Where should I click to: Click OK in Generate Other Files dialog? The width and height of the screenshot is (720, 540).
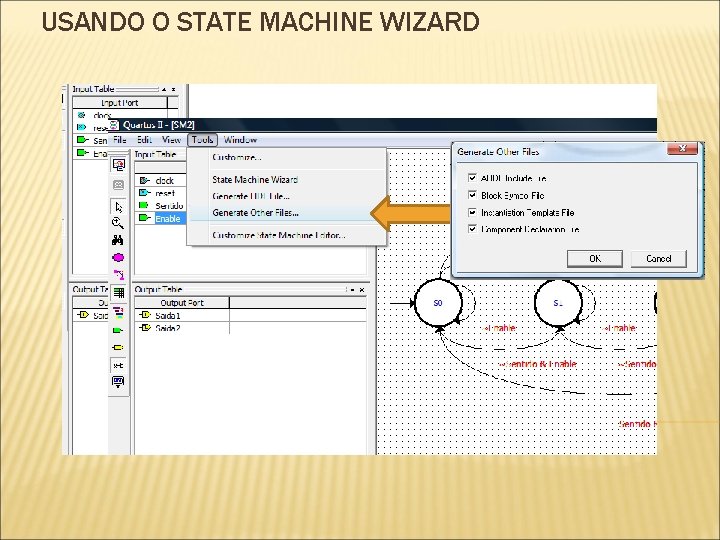tap(595, 259)
